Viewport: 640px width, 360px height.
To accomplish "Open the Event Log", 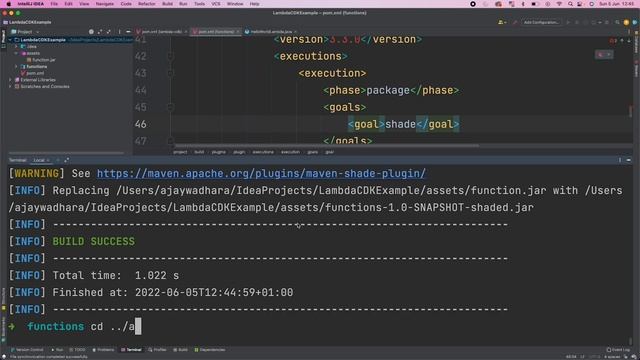I will (618, 350).
